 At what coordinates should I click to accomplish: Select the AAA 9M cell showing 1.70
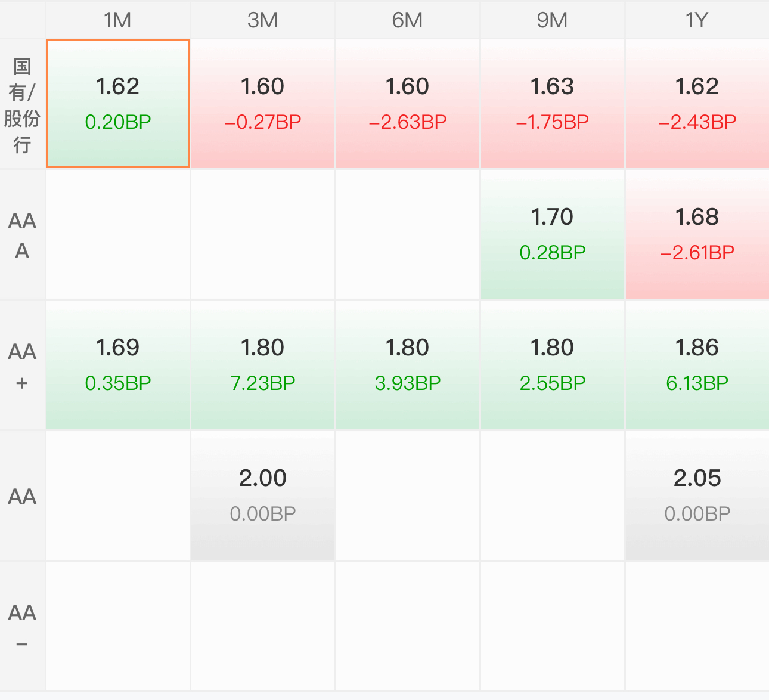point(553,234)
